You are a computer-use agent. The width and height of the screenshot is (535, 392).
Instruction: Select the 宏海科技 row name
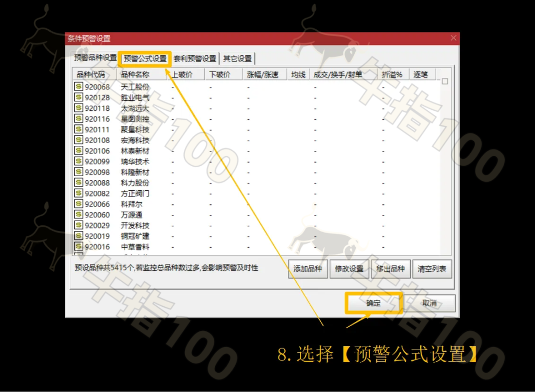click(135, 140)
